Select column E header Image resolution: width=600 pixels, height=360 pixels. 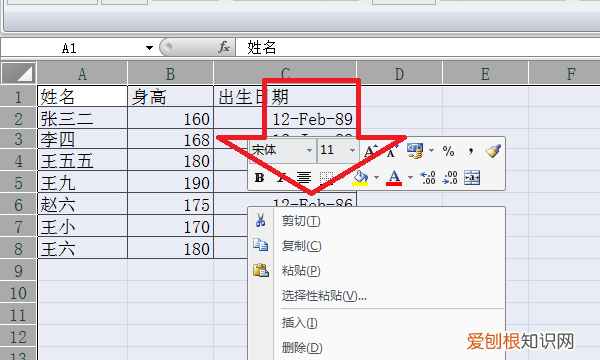pos(485,73)
